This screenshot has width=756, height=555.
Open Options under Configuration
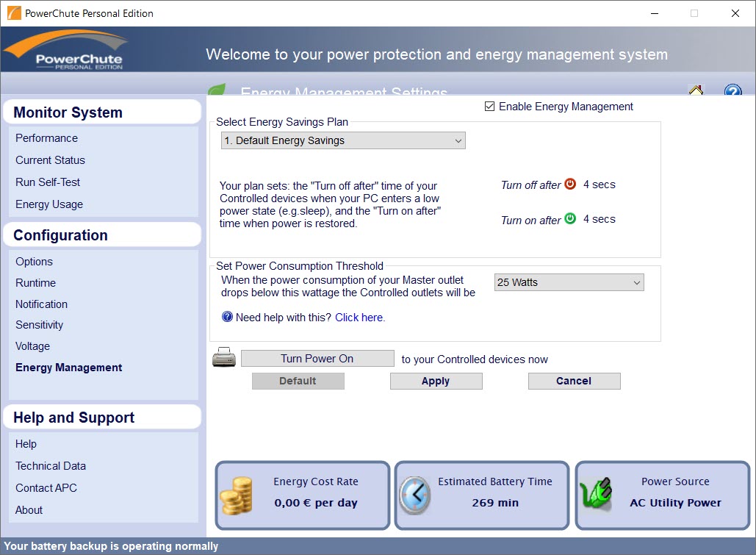click(35, 262)
